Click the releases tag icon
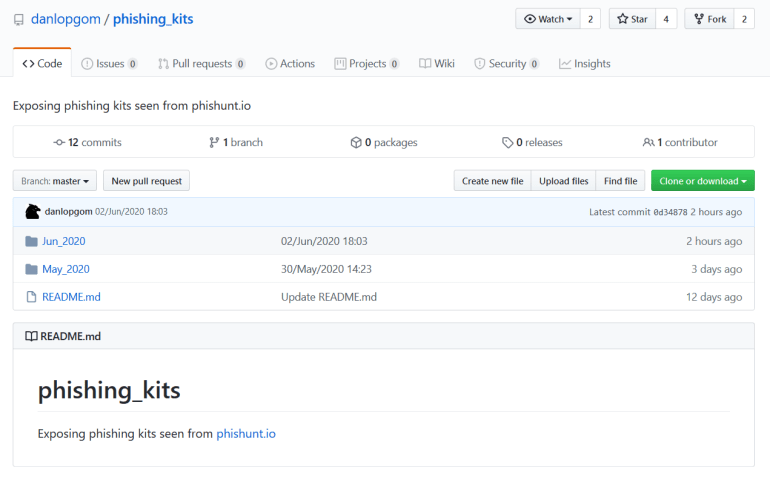770x482 pixels. [507, 143]
